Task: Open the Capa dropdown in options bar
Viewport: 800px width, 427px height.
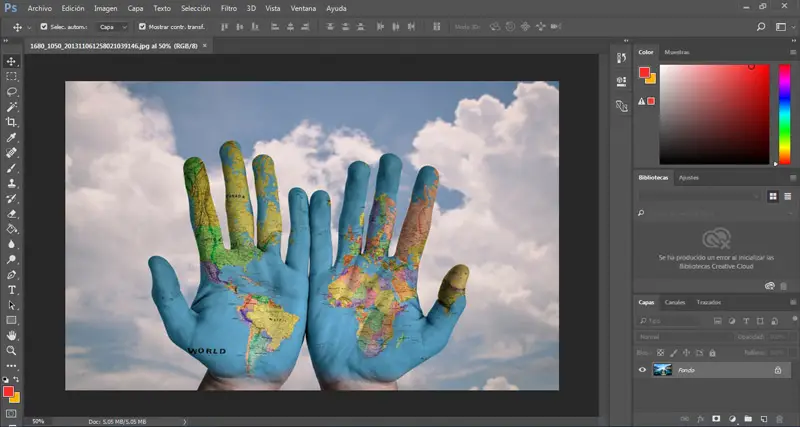Action: [x=112, y=27]
